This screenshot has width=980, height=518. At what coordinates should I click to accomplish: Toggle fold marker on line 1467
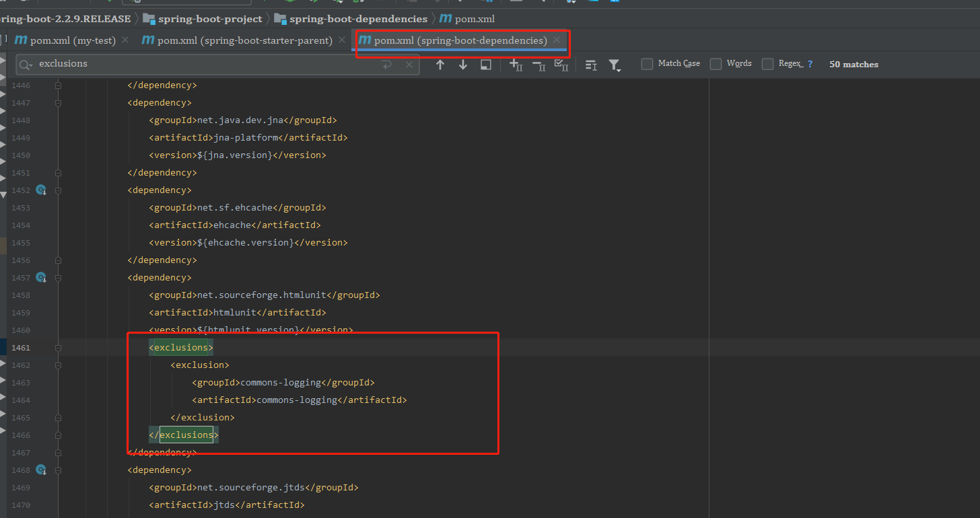[58, 453]
